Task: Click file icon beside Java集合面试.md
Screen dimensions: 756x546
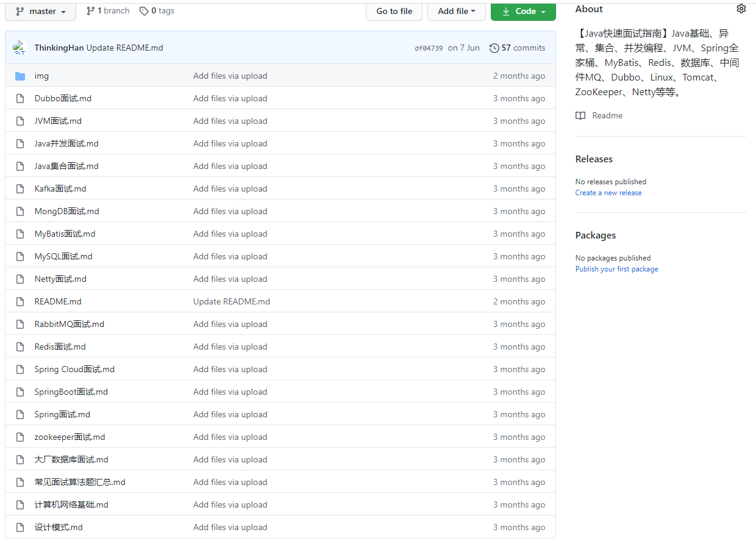Action: coord(20,166)
